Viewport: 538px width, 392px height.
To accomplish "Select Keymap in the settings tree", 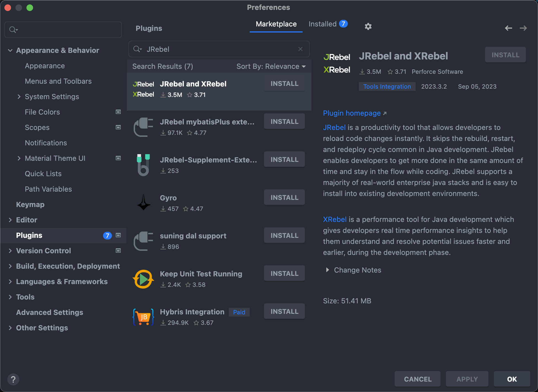I will (30, 205).
